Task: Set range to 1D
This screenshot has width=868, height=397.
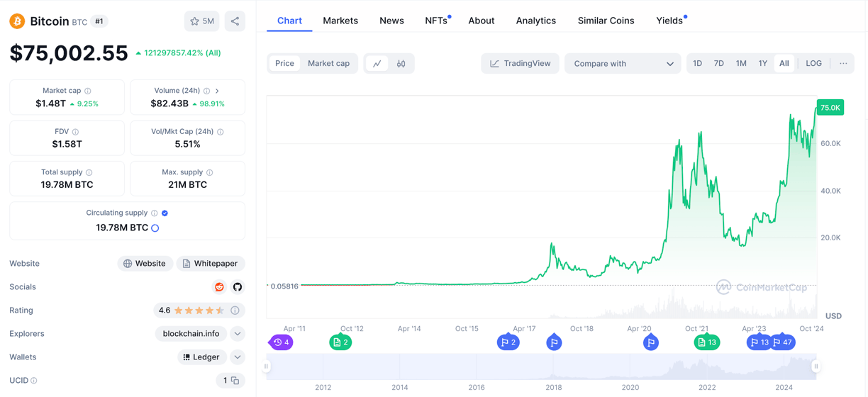Action: (x=697, y=64)
